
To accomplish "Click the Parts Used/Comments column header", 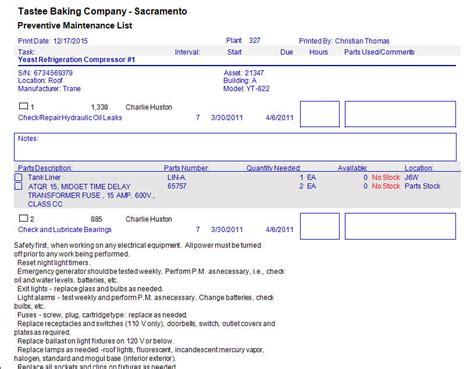I will (x=379, y=52).
